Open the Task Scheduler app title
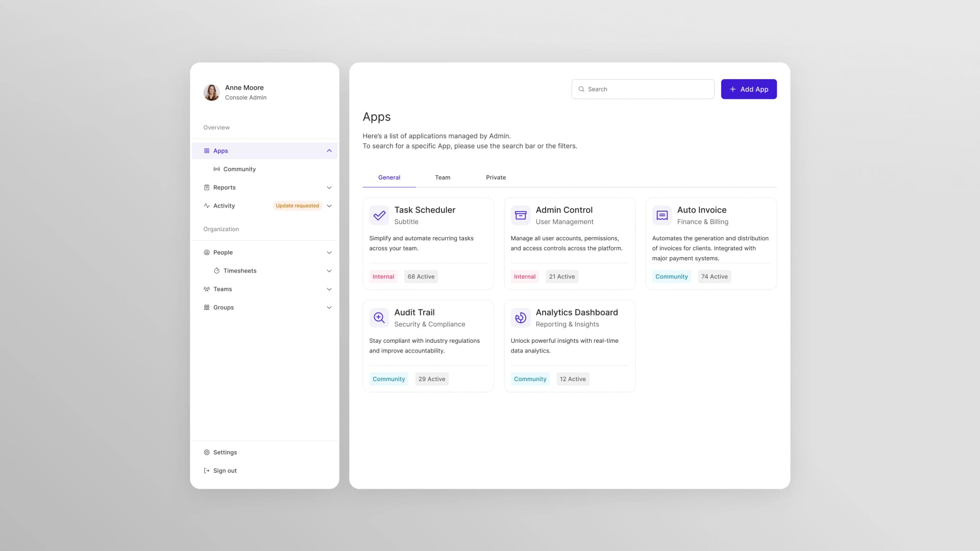This screenshot has height=551, width=980. tap(425, 210)
